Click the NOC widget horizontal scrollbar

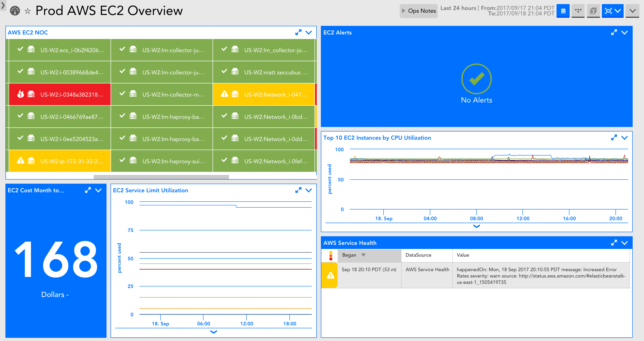[x=161, y=177]
